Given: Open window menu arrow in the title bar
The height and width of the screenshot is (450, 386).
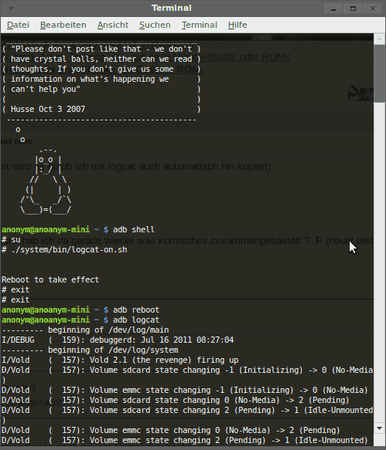Looking at the screenshot, I should [x=11, y=8].
